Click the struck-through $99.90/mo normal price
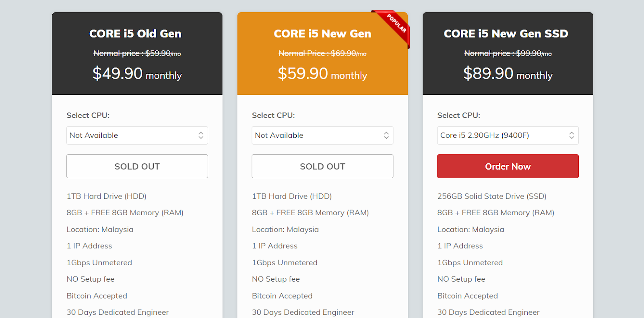Viewport: 644px width, 318px height. (x=508, y=53)
